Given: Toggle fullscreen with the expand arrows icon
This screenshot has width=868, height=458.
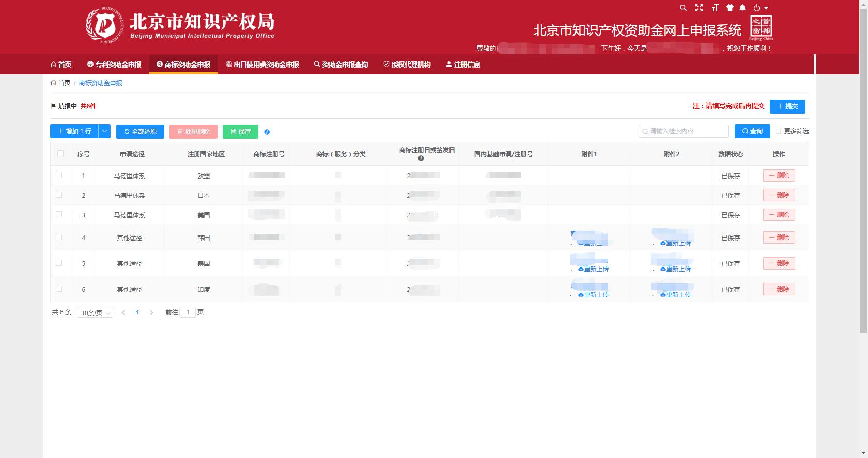Looking at the screenshot, I should 699,8.
